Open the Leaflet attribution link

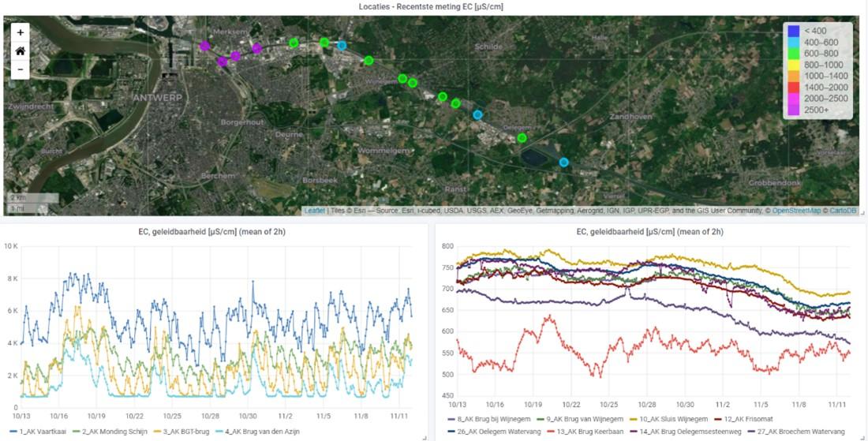click(x=314, y=211)
